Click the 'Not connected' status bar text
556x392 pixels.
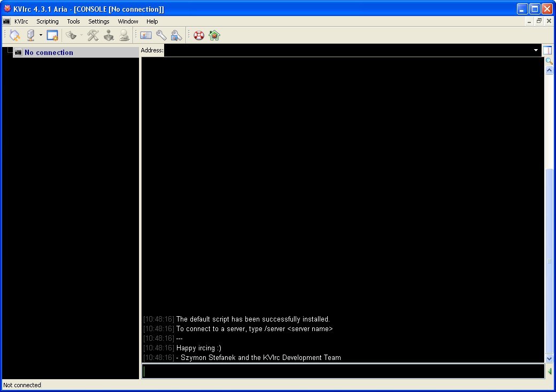pyautogui.click(x=22, y=385)
